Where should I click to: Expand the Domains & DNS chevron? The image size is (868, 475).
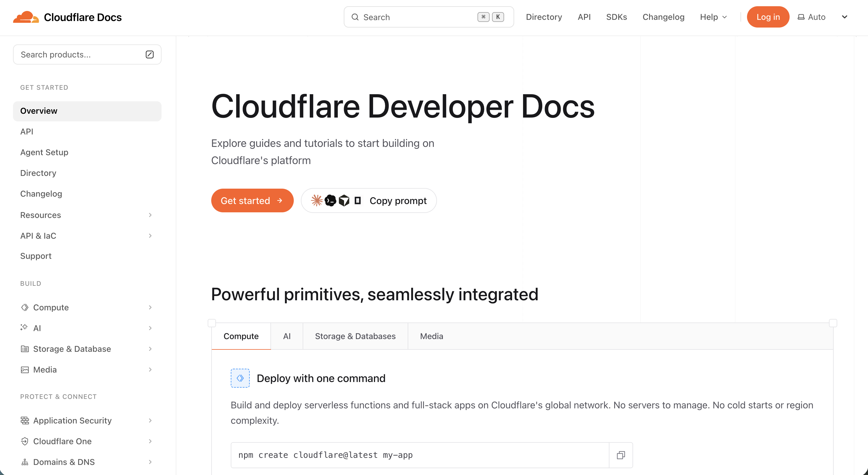150,462
